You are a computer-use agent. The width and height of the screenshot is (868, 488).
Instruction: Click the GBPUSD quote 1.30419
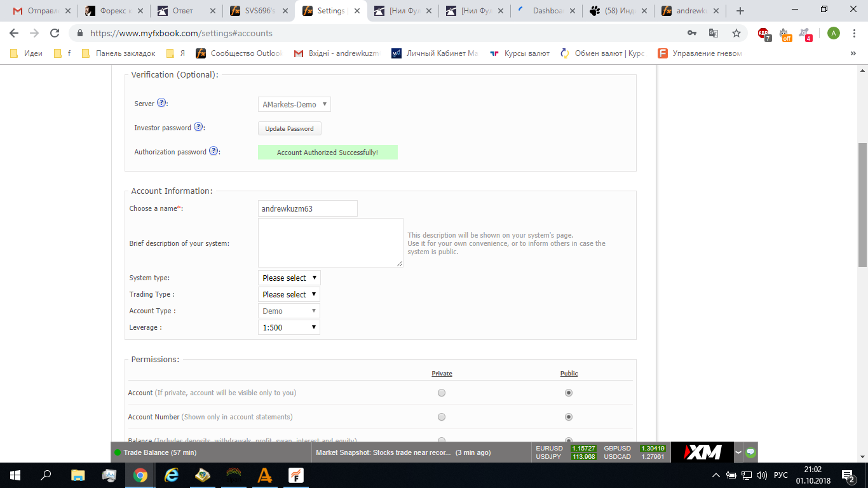click(x=653, y=448)
